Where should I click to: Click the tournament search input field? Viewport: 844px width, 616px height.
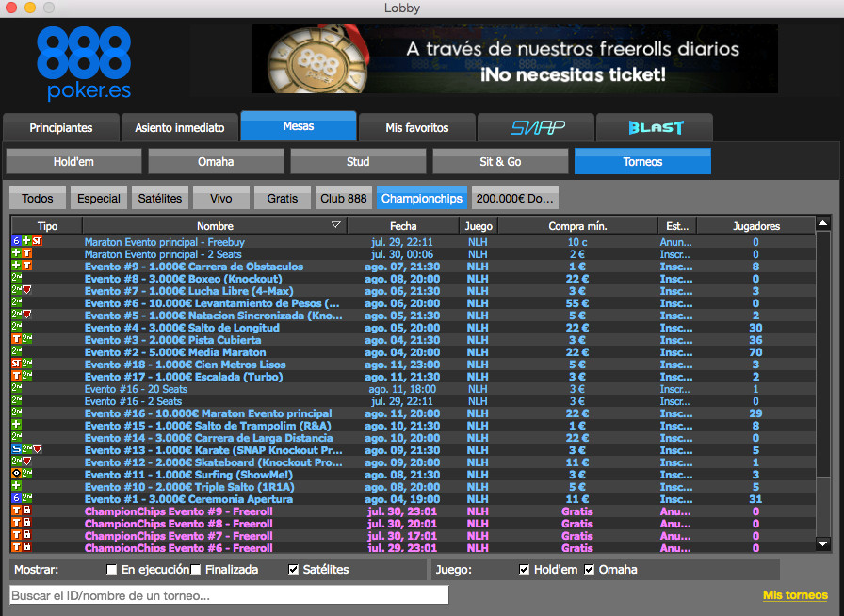pos(229,595)
